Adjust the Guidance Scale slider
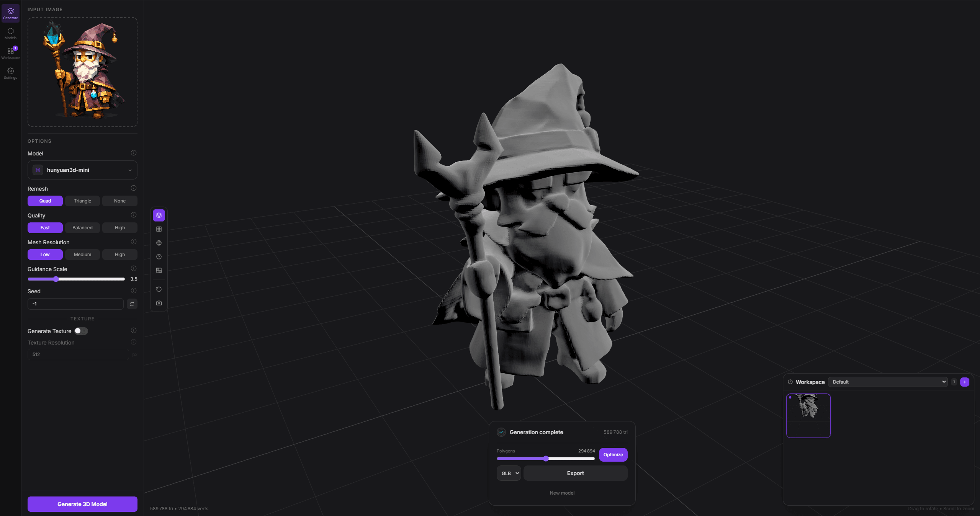980x516 pixels. click(x=56, y=279)
